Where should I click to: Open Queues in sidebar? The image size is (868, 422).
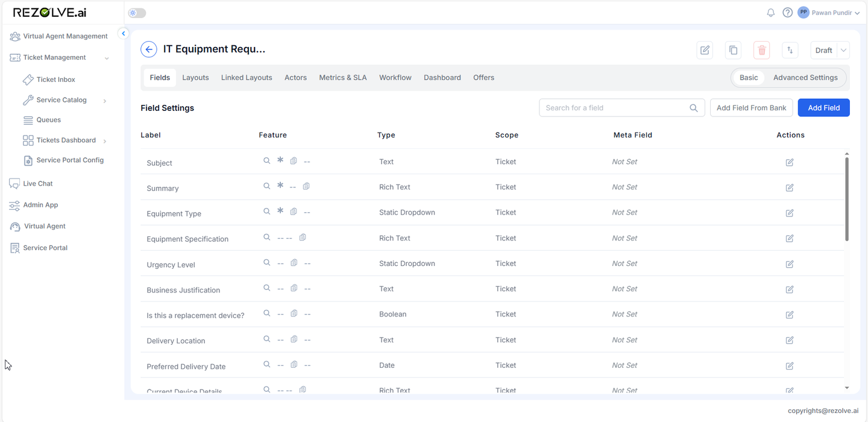[42, 120]
